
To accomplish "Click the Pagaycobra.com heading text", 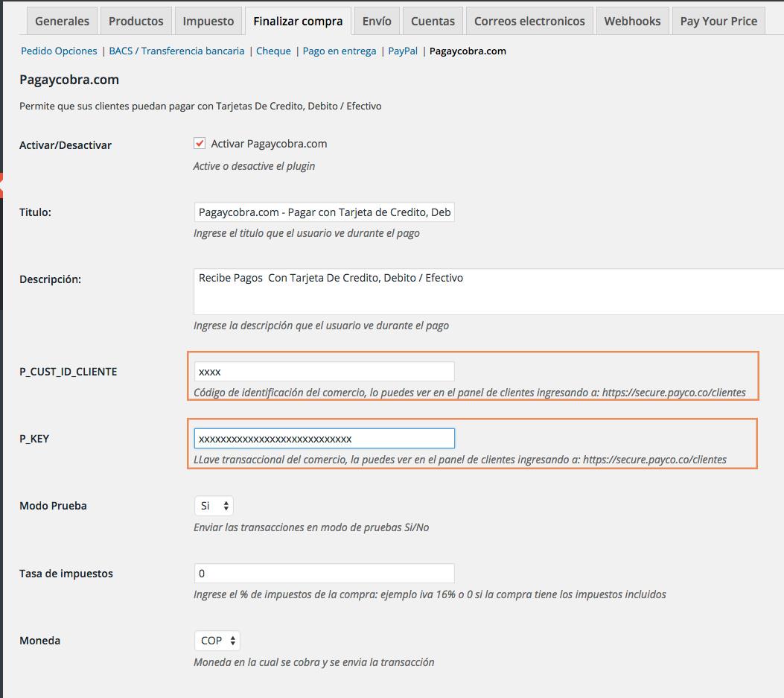I will (69, 80).
